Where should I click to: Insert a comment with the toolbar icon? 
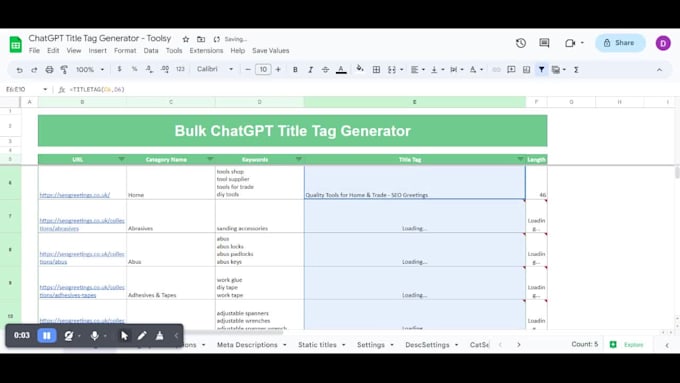(511, 69)
